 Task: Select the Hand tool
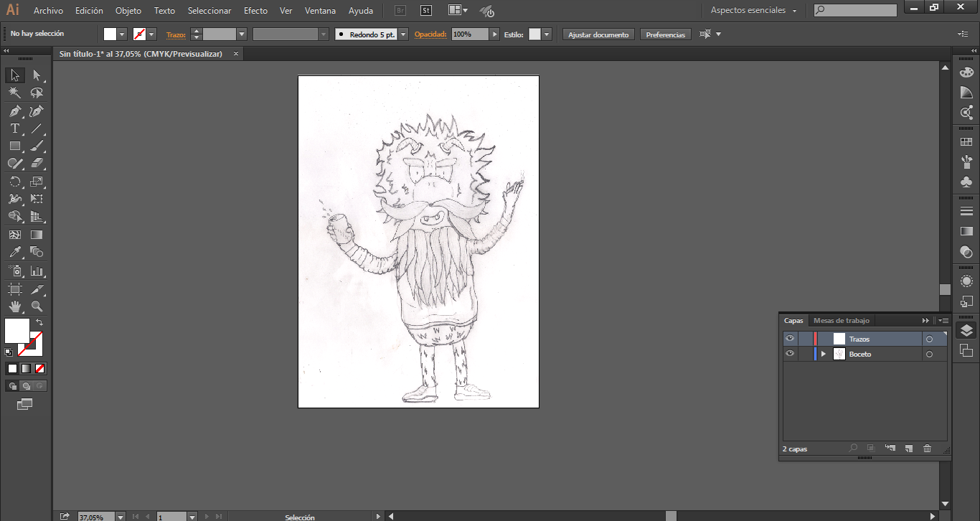point(14,306)
